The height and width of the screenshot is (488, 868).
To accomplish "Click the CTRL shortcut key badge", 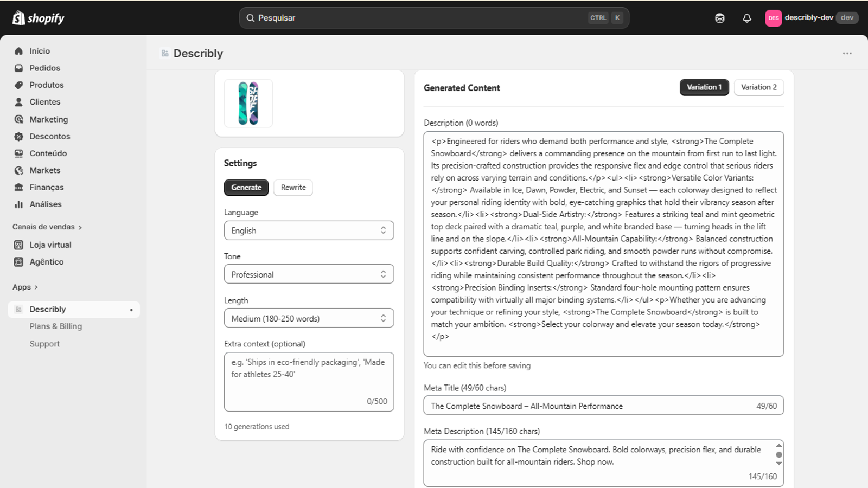I will [598, 18].
